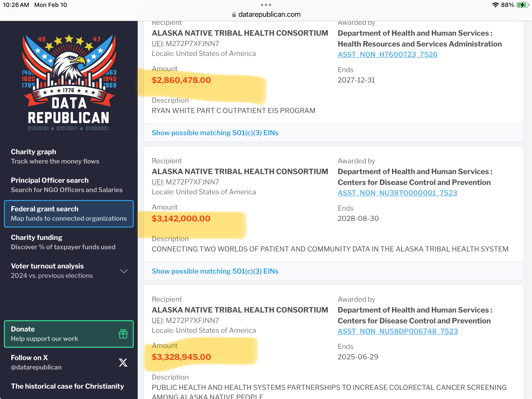Image resolution: width=532 pixels, height=399 pixels.
Task: Click end date 2028-08-30
Action: pos(358,218)
